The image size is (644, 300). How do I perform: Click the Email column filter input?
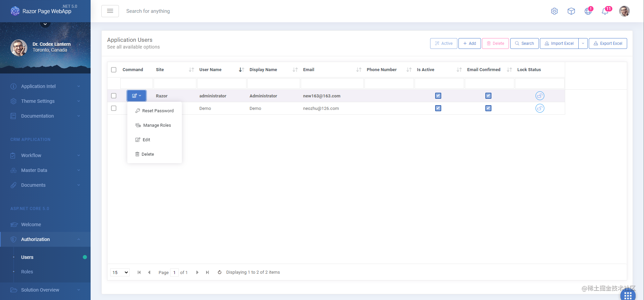tap(332, 83)
